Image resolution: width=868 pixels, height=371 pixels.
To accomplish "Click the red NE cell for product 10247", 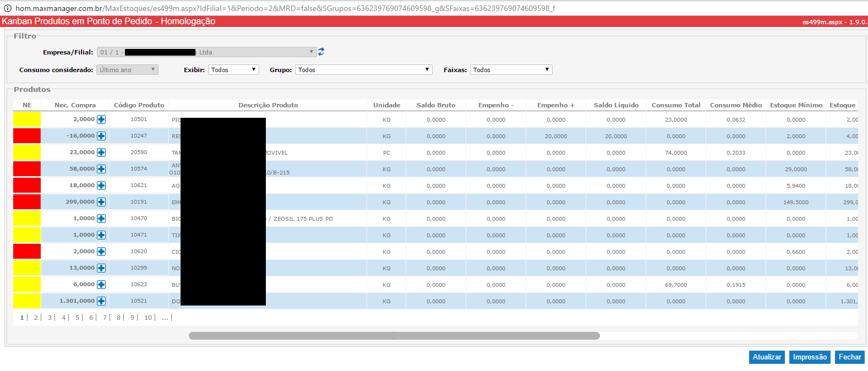I will (x=27, y=136).
